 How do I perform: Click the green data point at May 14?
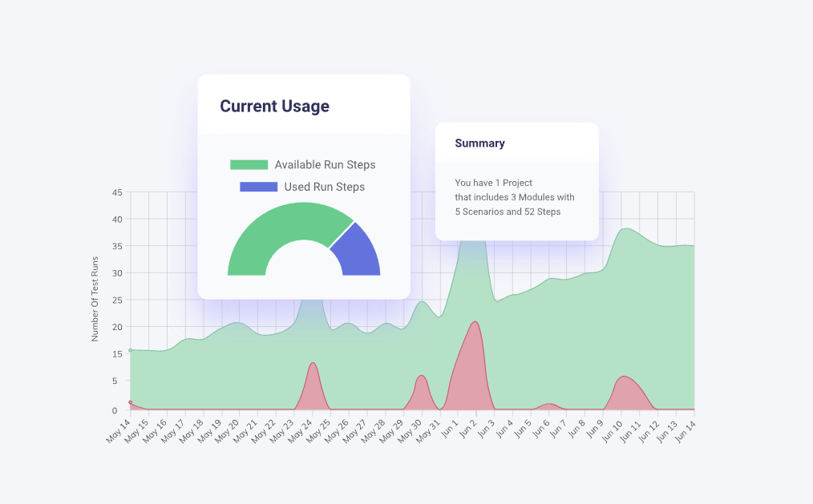point(130,350)
